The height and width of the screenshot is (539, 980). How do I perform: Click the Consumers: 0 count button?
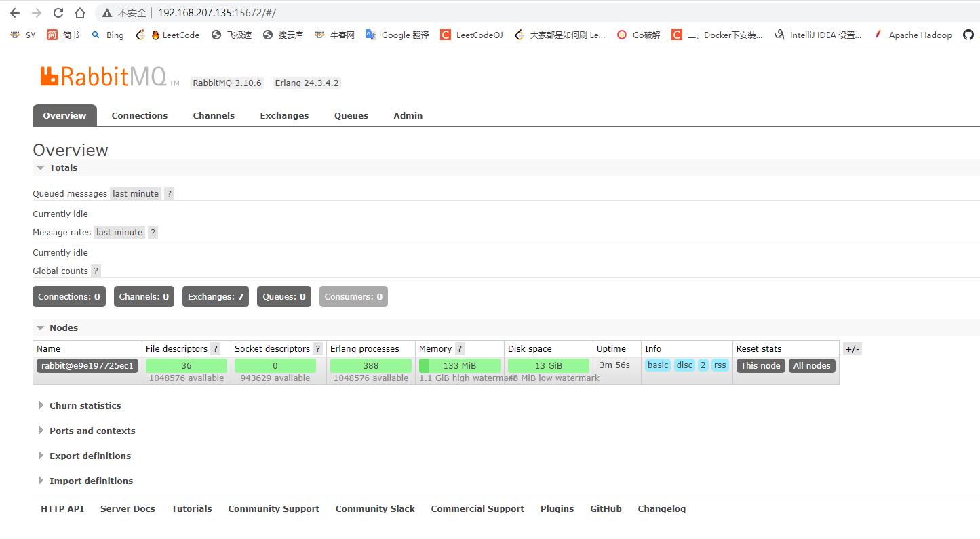pyautogui.click(x=353, y=296)
